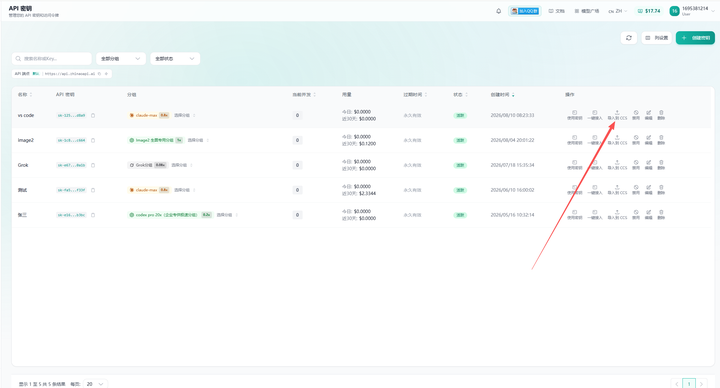Click the previous page arrow
Viewport: 720px width, 388px height.
[676, 384]
